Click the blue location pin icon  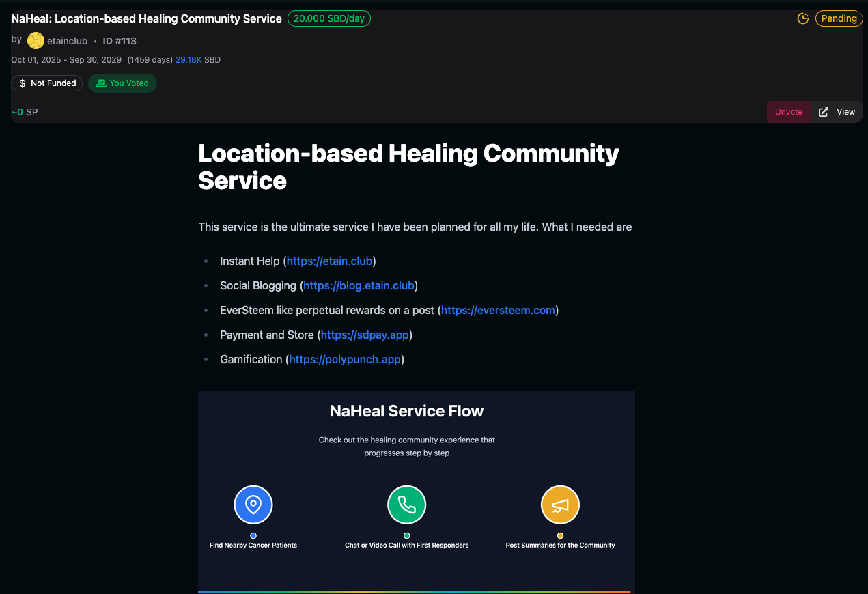tap(253, 505)
